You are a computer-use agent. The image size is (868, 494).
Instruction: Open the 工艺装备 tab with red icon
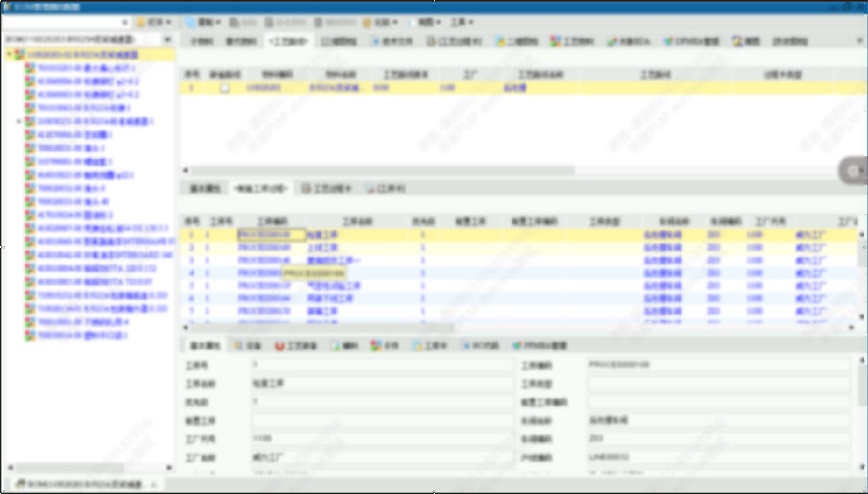click(x=296, y=345)
